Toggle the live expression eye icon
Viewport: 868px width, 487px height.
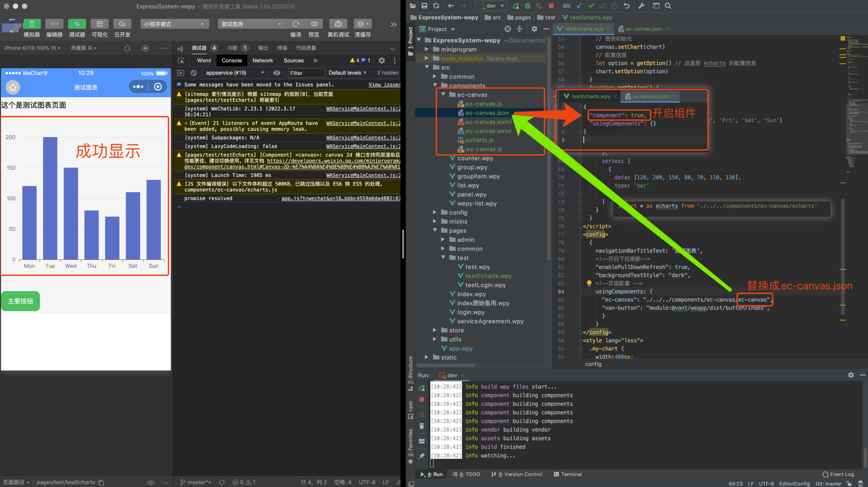(277, 73)
